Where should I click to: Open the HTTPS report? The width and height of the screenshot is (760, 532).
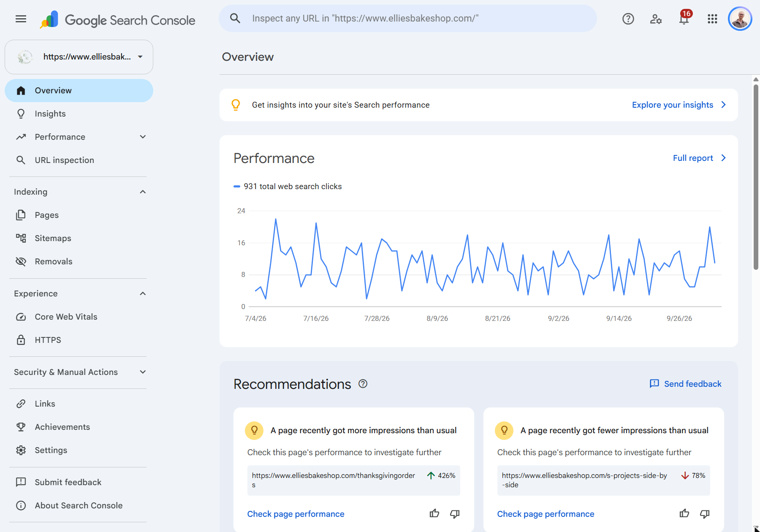[79, 340]
